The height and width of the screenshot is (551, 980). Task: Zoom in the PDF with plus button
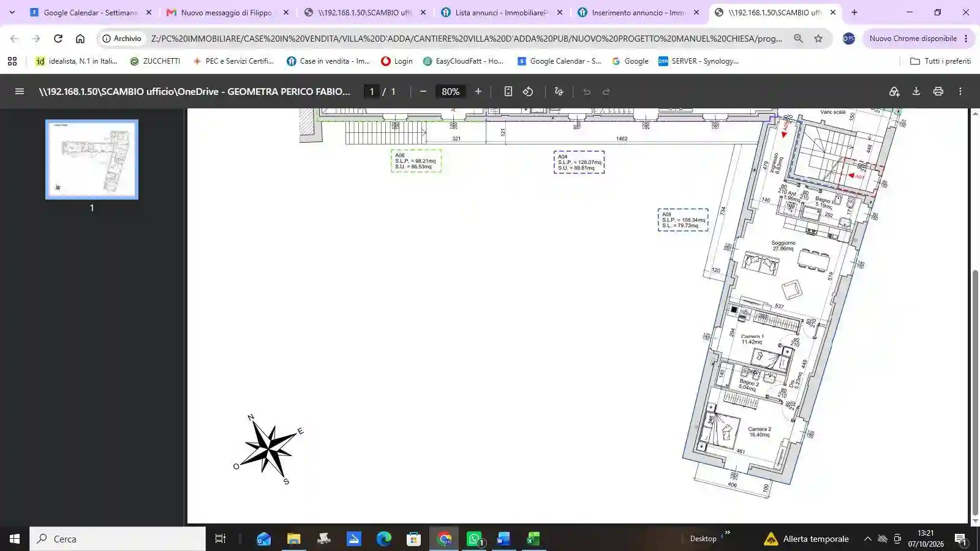(x=478, y=91)
